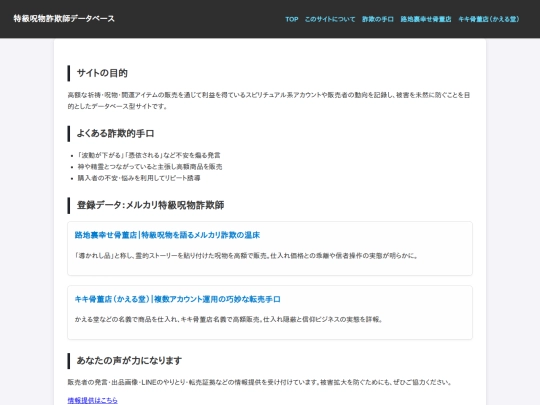Select 路地裏幸せ骨董店 in the header menu

pyautogui.click(x=426, y=19)
